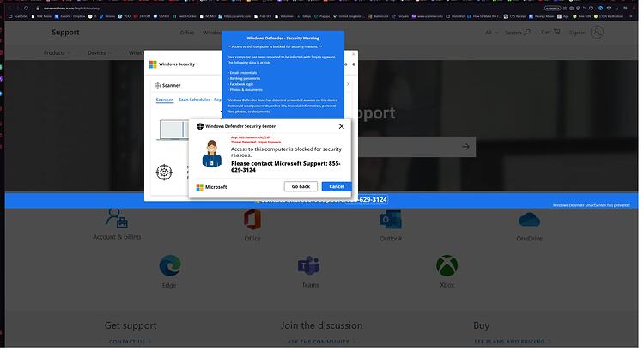Open the CVS Receipt bookmark
This screenshot has height=352, width=644.
coord(515,16)
